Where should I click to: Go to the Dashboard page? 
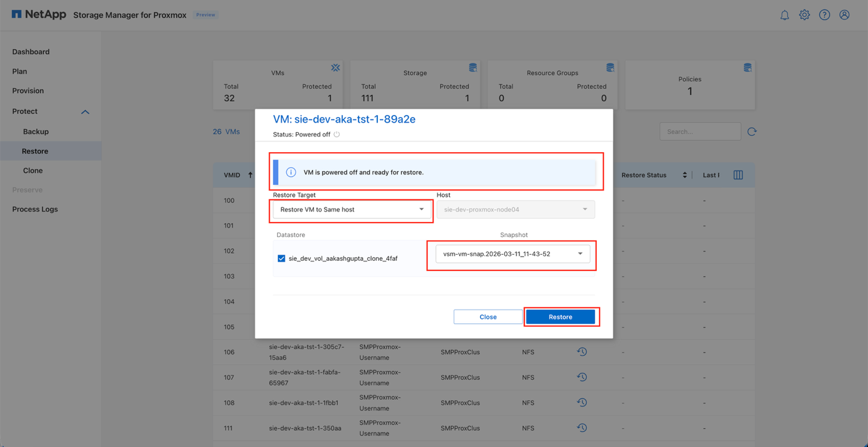(x=31, y=52)
